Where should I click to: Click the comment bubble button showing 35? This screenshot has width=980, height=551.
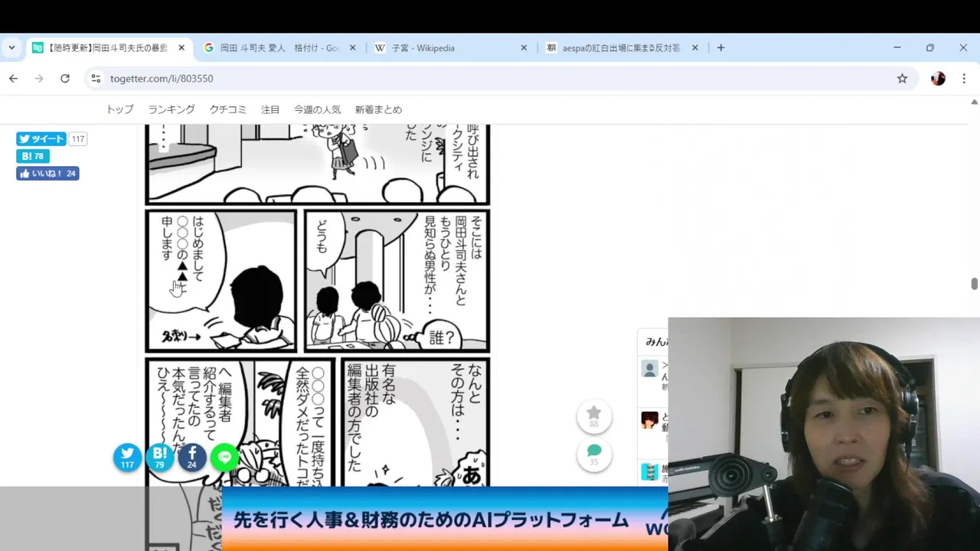coord(594,455)
